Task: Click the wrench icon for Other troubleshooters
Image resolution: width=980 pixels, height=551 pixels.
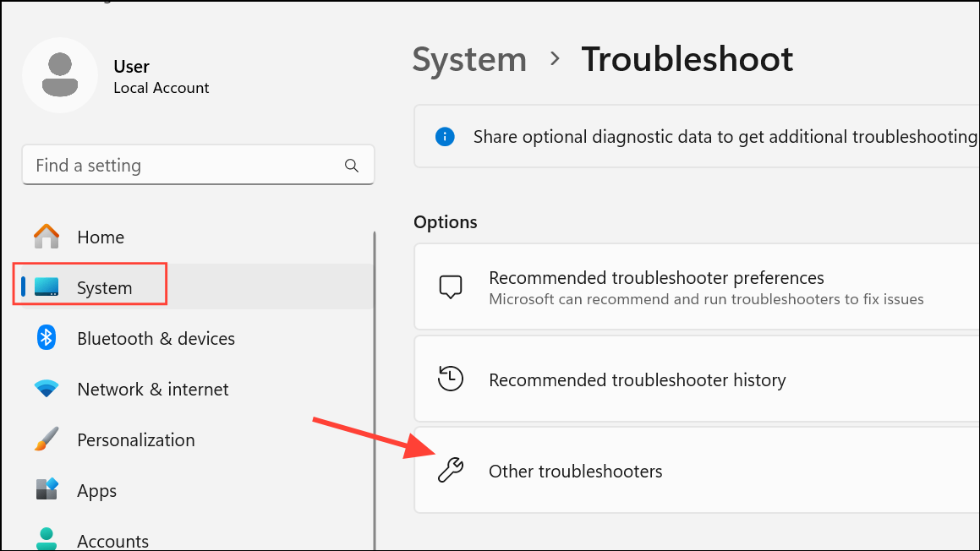Action: tap(451, 471)
